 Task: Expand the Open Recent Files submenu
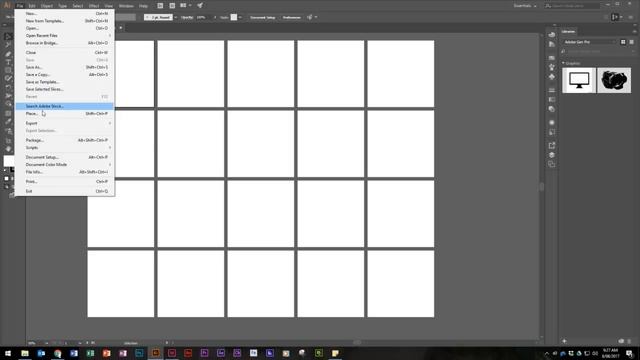64,36
